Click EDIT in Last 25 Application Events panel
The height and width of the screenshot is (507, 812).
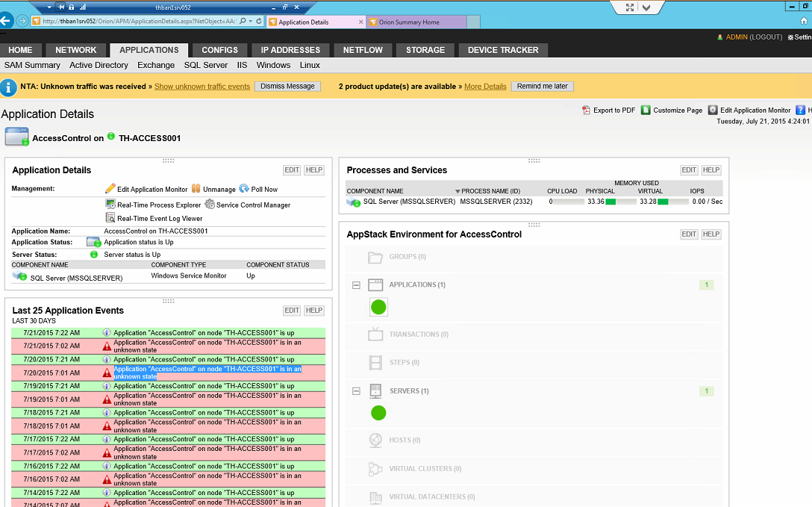292,310
